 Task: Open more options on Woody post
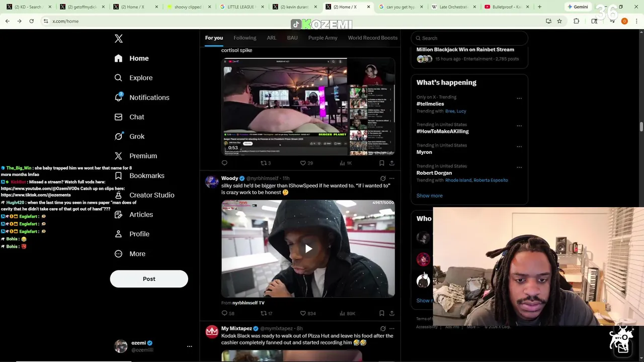392,178
